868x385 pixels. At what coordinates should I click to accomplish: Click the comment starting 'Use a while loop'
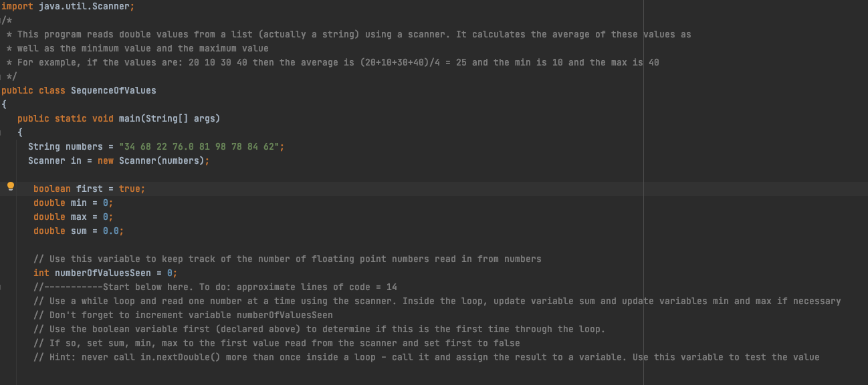[x=437, y=301]
